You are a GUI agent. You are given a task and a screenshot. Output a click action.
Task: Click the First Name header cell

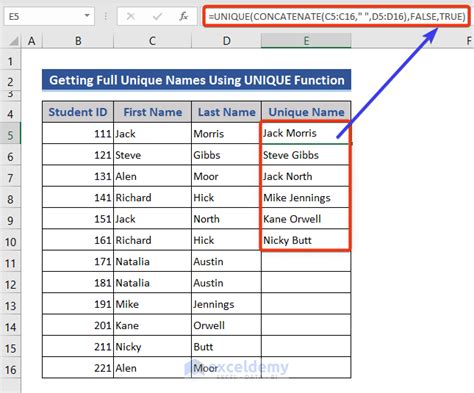152,112
